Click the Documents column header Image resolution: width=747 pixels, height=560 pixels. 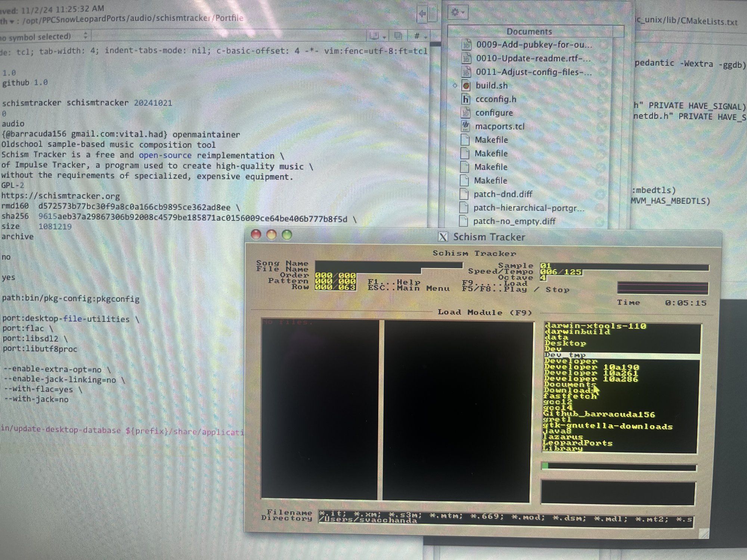529,32
